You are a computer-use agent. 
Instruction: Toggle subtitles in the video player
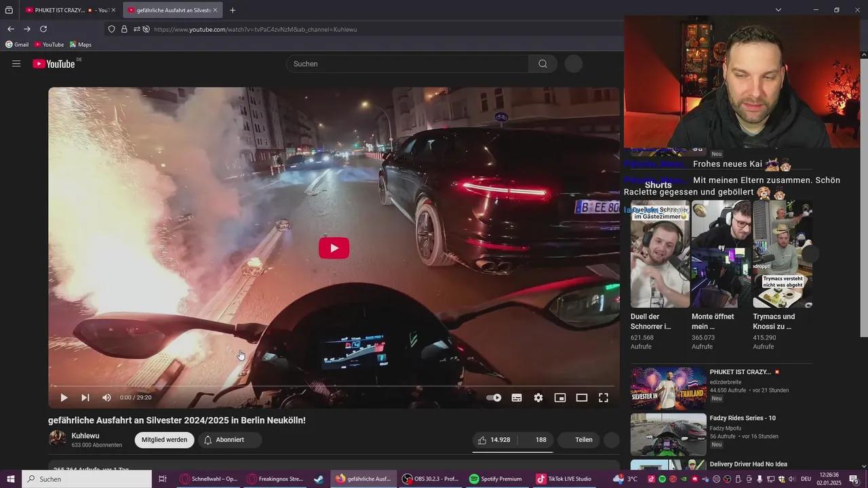pos(517,398)
